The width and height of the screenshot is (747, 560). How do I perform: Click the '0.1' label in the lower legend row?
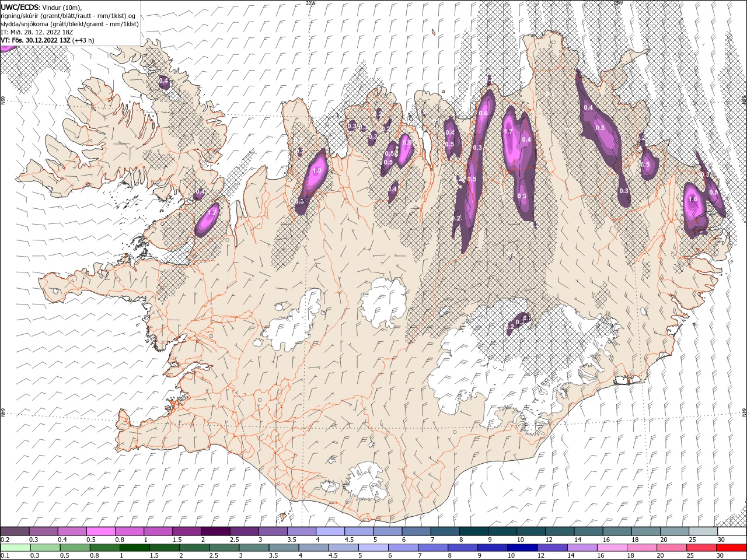(5, 556)
